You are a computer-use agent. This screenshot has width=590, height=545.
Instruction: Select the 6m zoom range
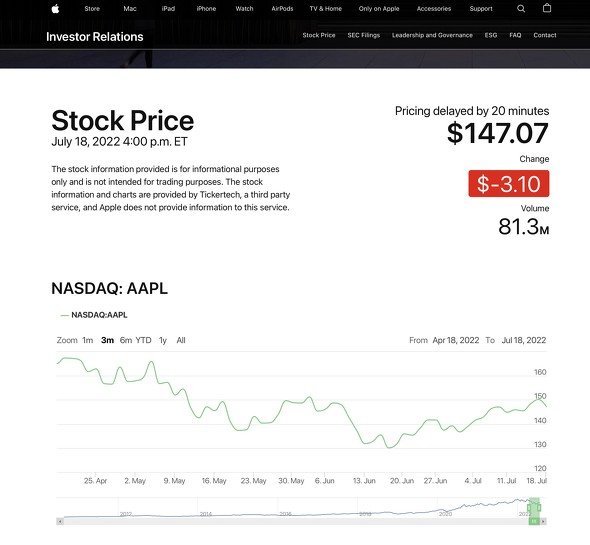click(x=126, y=340)
